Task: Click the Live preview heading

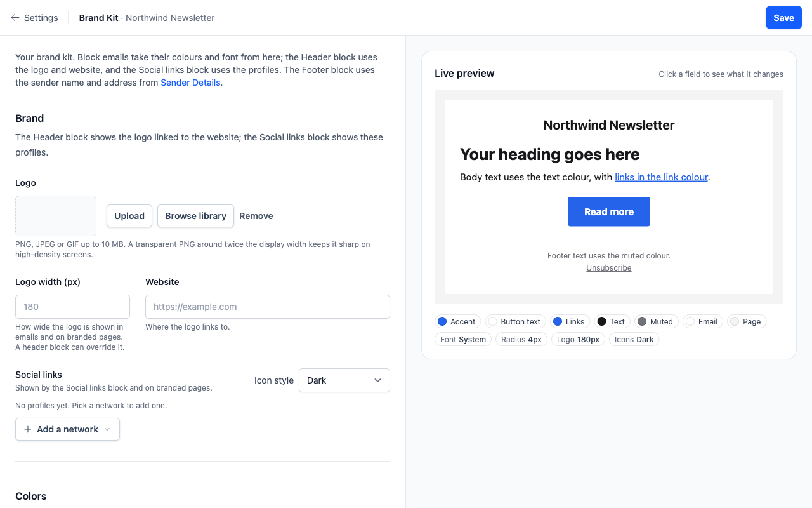Action: [x=464, y=73]
